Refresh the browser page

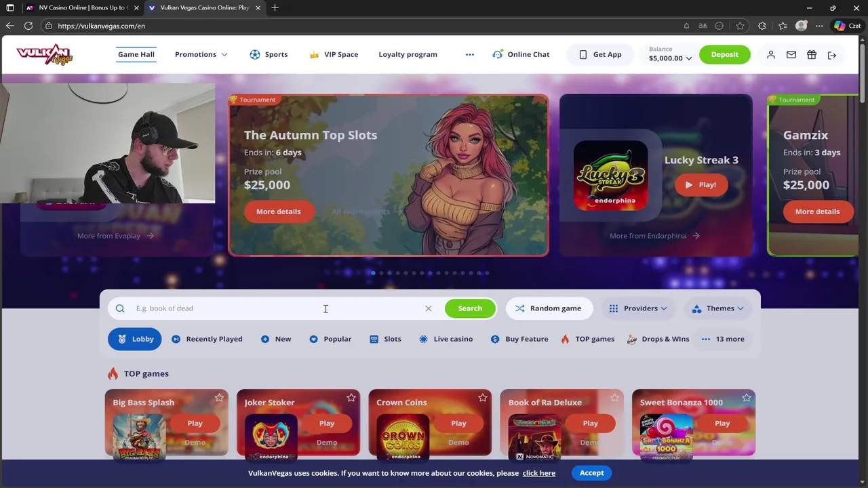(28, 26)
